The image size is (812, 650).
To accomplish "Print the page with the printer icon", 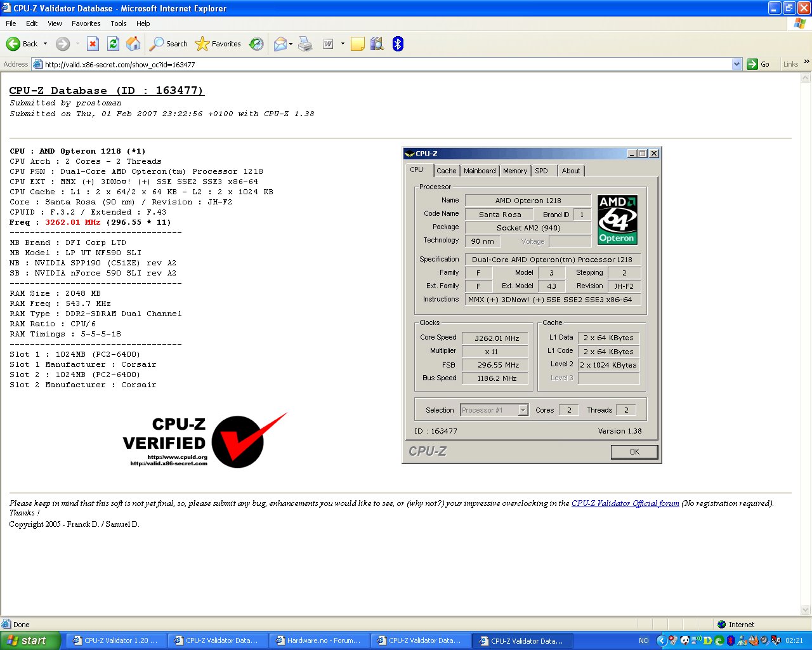I will point(305,44).
